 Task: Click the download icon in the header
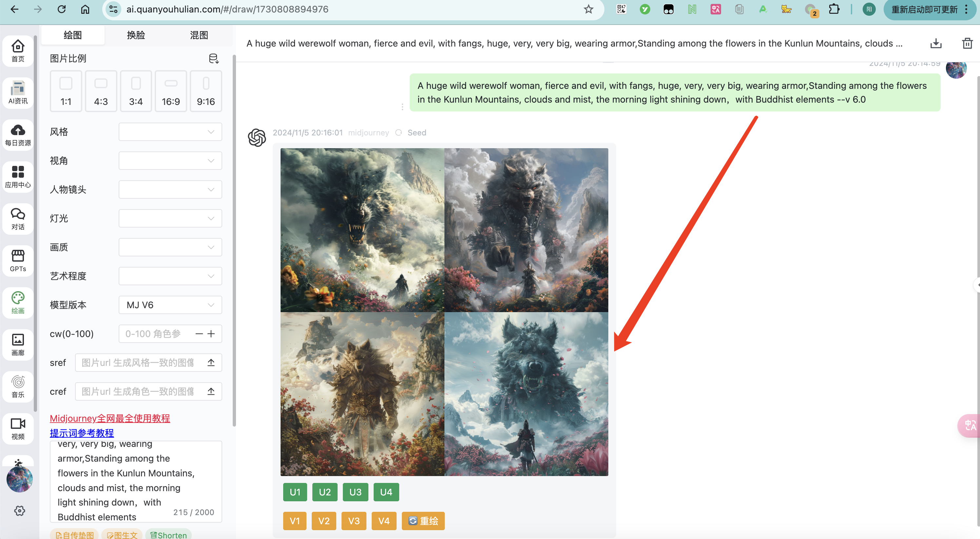point(935,43)
